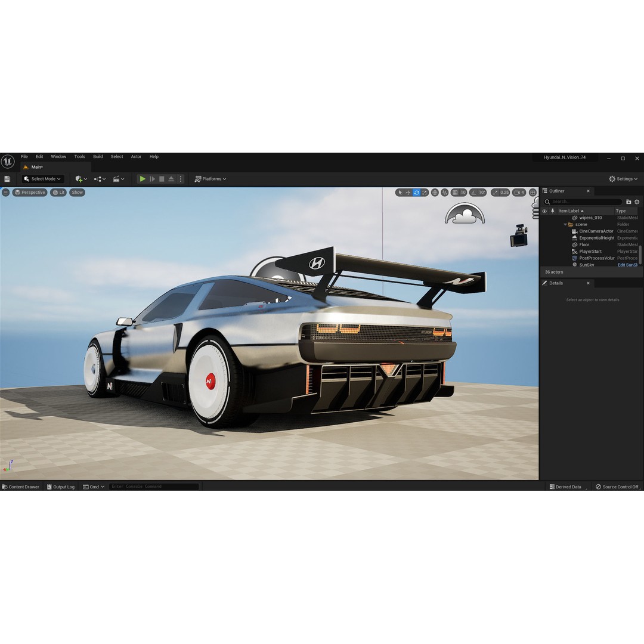
Task: Click the viewport layout maximize icon
Action: [532, 192]
